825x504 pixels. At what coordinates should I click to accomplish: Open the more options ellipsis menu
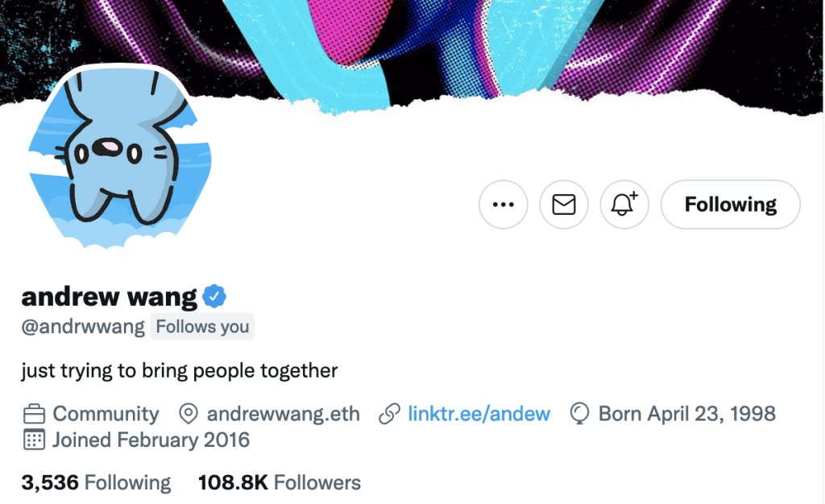click(x=503, y=205)
